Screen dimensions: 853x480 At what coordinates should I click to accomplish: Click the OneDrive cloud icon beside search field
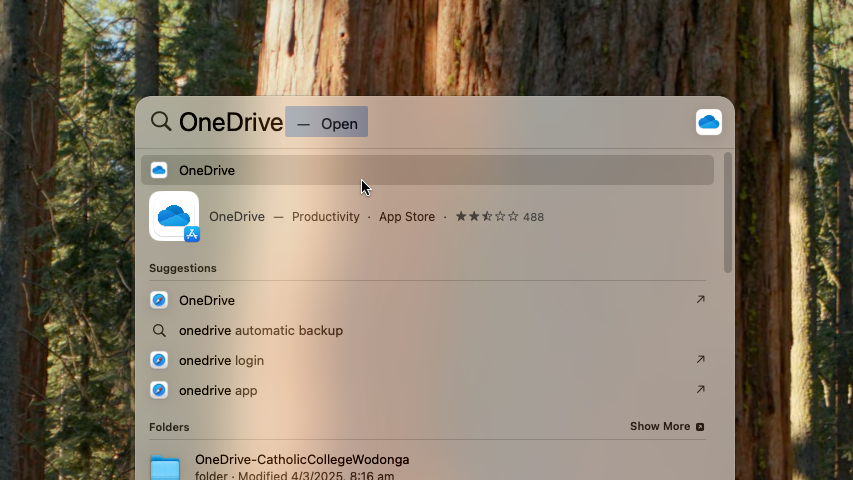[x=708, y=122]
